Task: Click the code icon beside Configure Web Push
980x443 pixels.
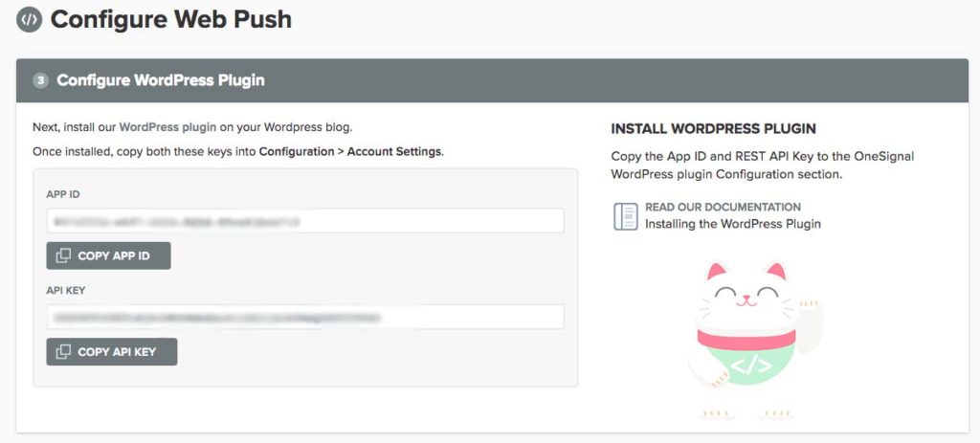Action: (x=29, y=19)
